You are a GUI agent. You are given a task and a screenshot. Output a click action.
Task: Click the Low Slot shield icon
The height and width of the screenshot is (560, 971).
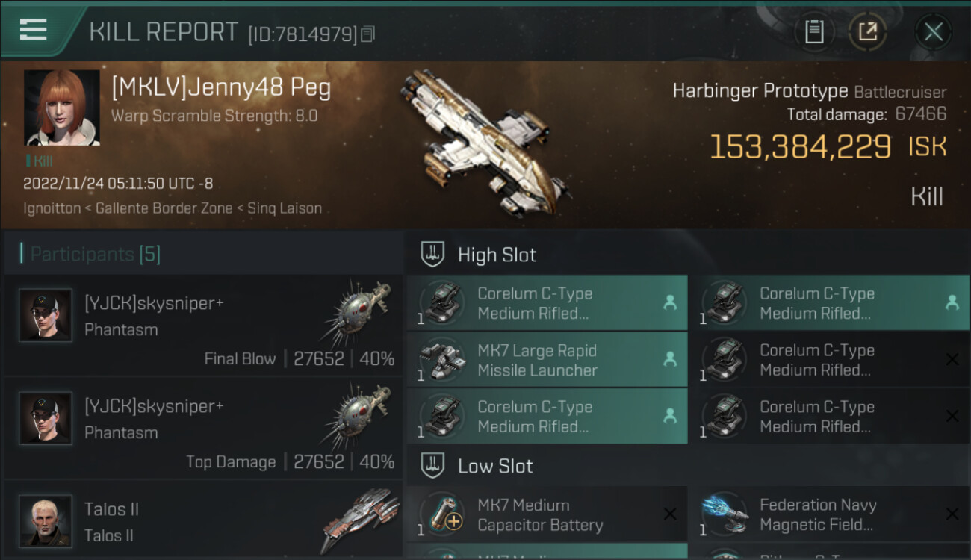click(x=433, y=466)
